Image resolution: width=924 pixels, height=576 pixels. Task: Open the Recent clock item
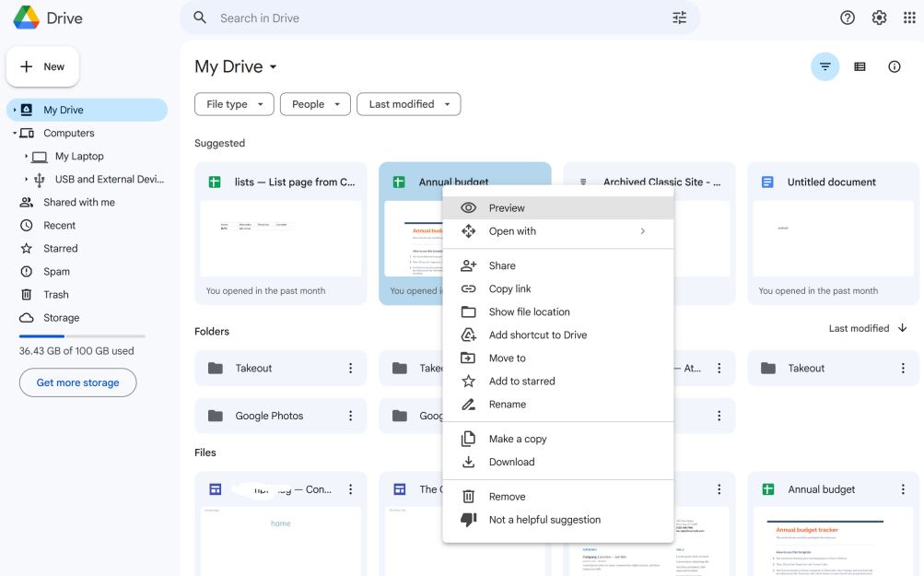tap(59, 225)
